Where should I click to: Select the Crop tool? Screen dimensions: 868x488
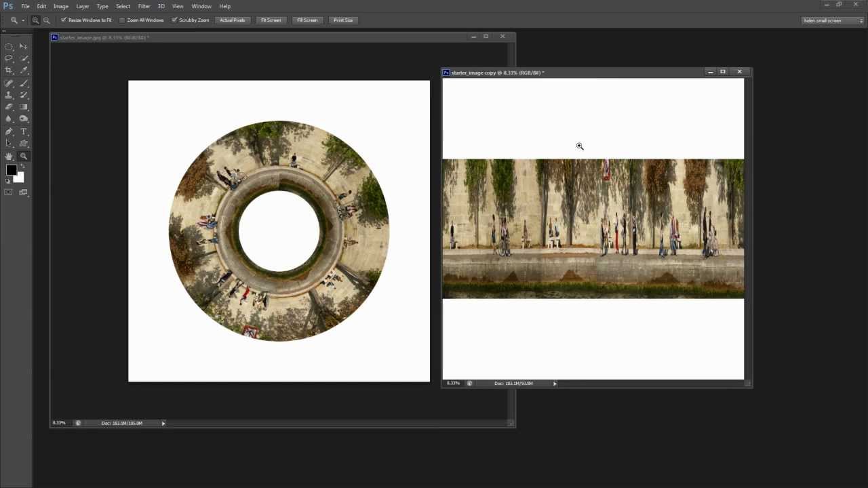tap(9, 70)
